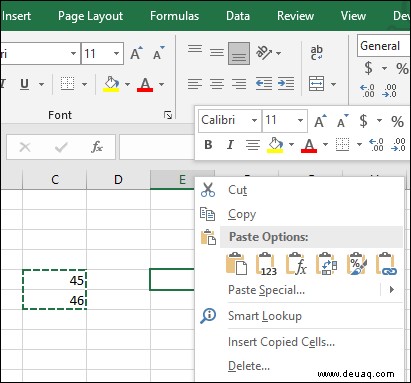Image resolution: width=411 pixels, height=383 pixels.
Task: Click Percent Style in mini toolbar
Action: pos(397,122)
